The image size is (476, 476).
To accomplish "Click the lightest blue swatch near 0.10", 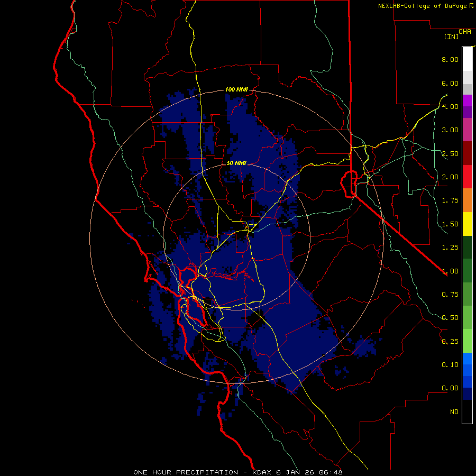I will coord(467,359).
